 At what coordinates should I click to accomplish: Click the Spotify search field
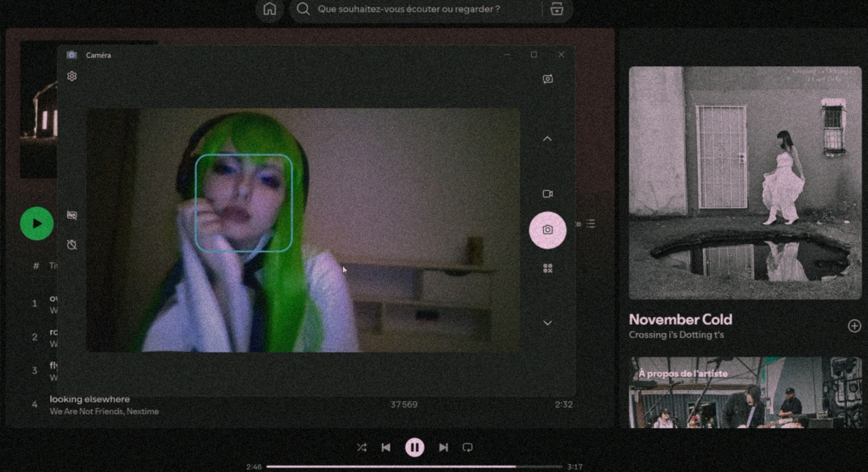409,9
